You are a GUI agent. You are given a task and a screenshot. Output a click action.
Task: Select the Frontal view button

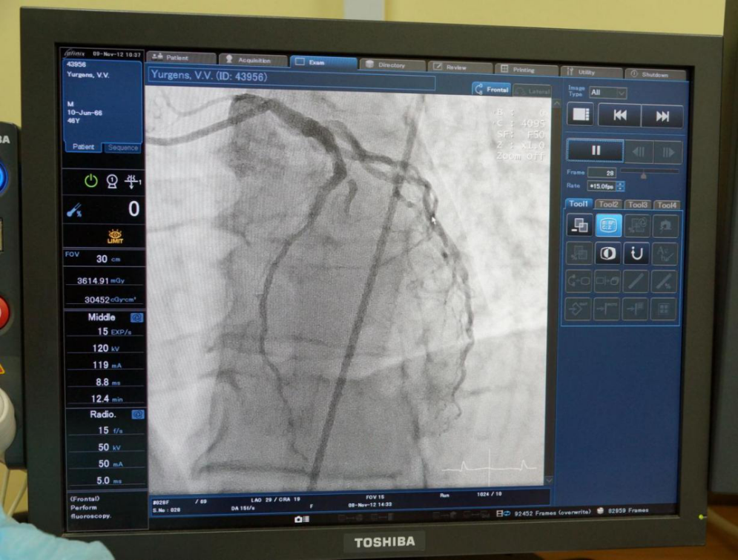point(492,90)
